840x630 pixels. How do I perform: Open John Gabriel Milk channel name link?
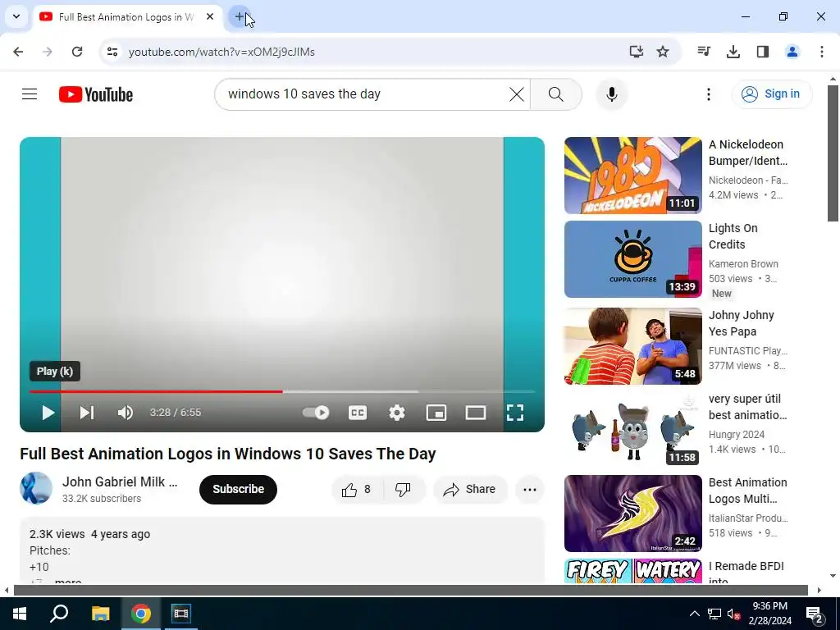click(x=120, y=482)
